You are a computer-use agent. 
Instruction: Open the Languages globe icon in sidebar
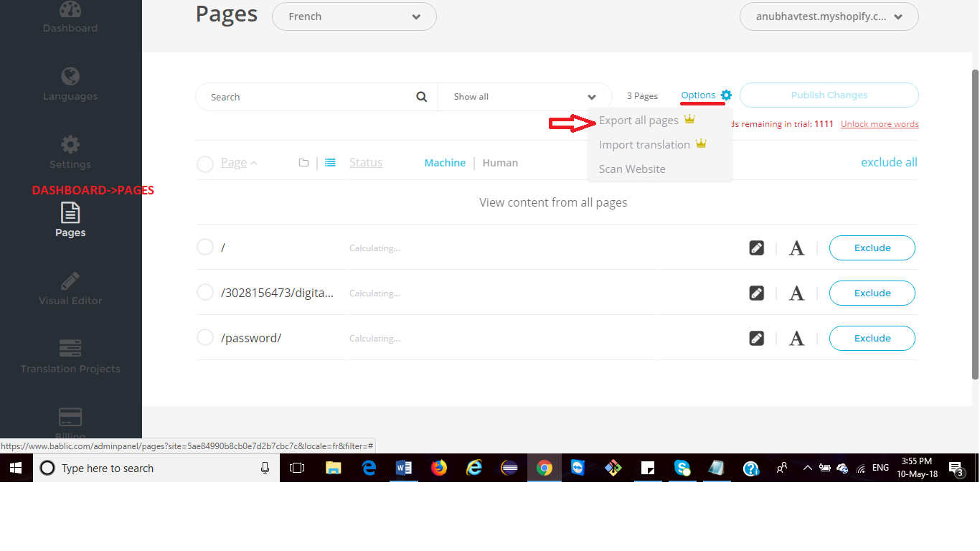[x=70, y=76]
